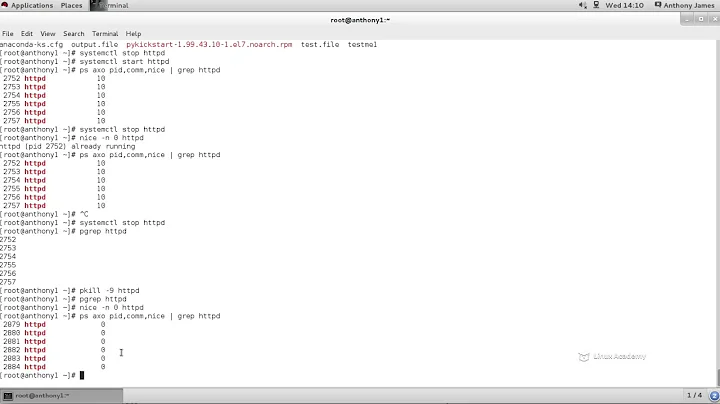Image resolution: width=720 pixels, height=404 pixels.
Task: Open the clock showing Wed 14:10
Action: (x=624, y=6)
